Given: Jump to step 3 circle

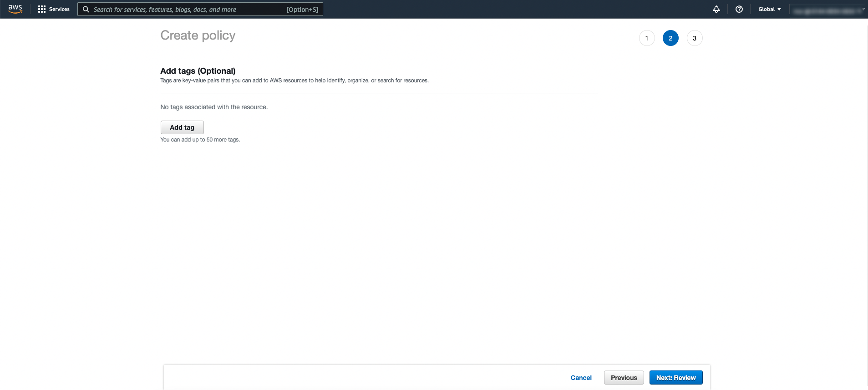Looking at the screenshot, I should 695,38.
